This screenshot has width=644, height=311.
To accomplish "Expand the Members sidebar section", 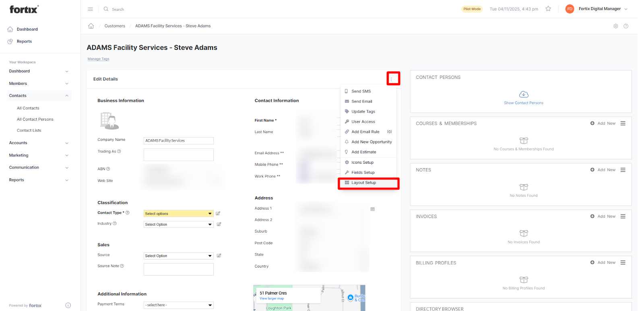I will (x=38, y=84).
